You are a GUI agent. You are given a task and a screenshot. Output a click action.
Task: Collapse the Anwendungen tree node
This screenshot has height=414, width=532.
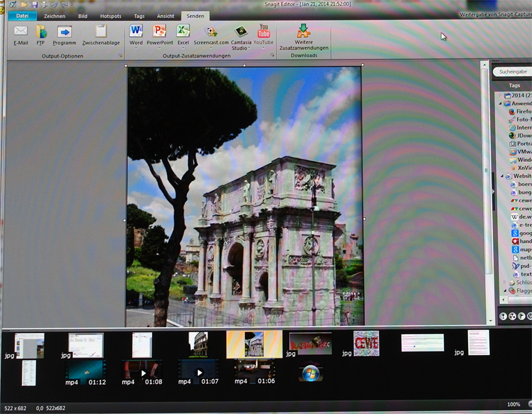499,103
